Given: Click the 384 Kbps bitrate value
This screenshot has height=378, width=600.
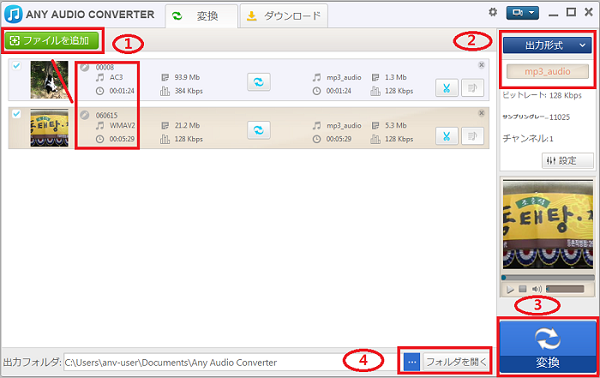Looking at the screenshot, I should tap(189, 91).
